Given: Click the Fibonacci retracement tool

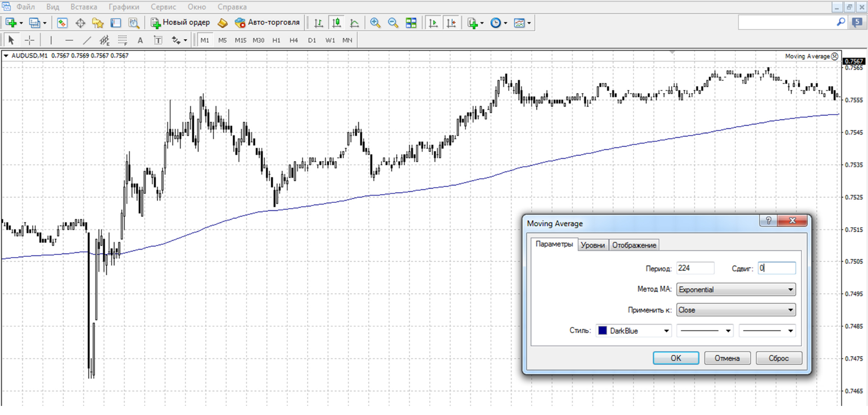Looking at the screenshot, I should (122, 40).
